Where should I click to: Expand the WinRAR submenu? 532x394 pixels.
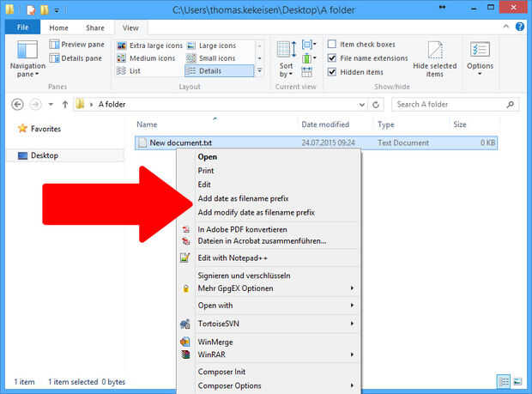pos(269,355)
